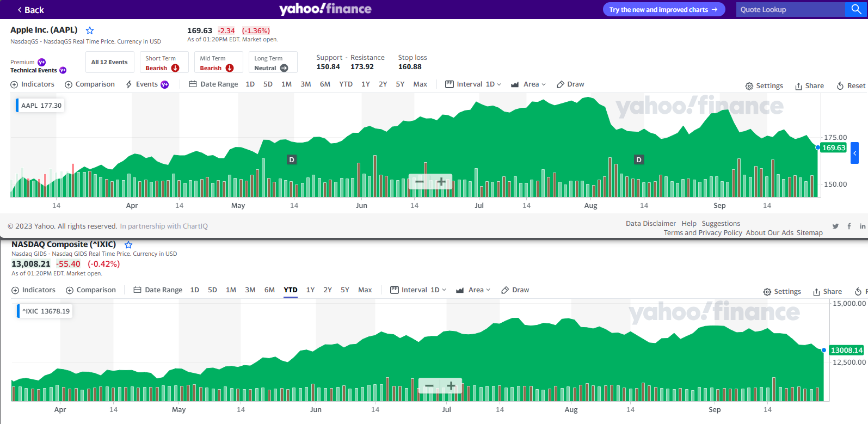The image size is (868, 424).
Task: Click Try the new and improved charts
Action: (x=664, y=9)
